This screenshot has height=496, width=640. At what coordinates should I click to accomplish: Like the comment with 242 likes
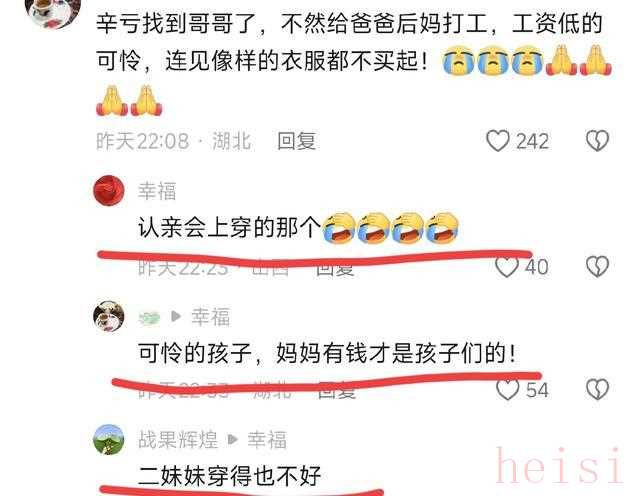point(498,141)
